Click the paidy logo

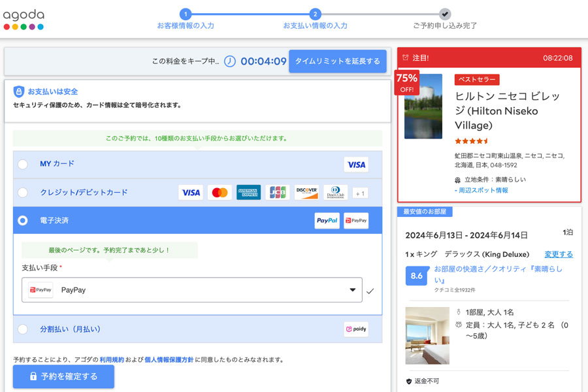[356, 329]
